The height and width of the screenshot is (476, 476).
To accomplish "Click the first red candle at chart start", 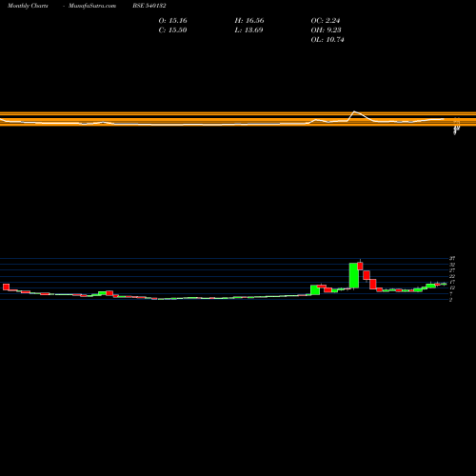I will click(x=6, y=287).
